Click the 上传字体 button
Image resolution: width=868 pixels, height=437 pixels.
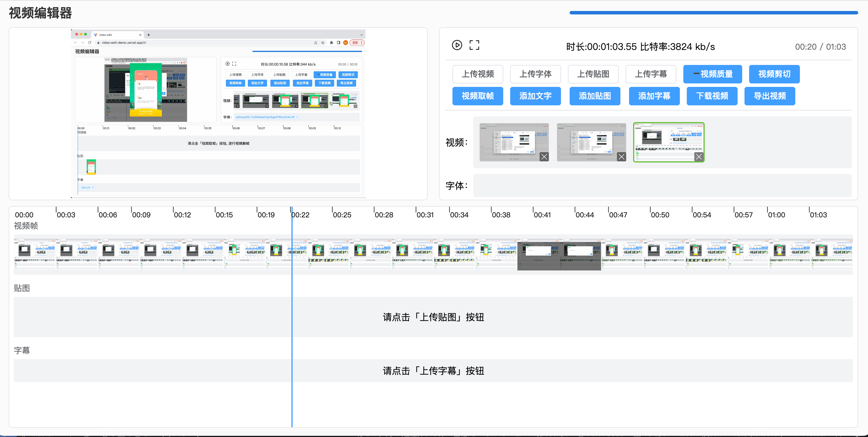point(535,74)
